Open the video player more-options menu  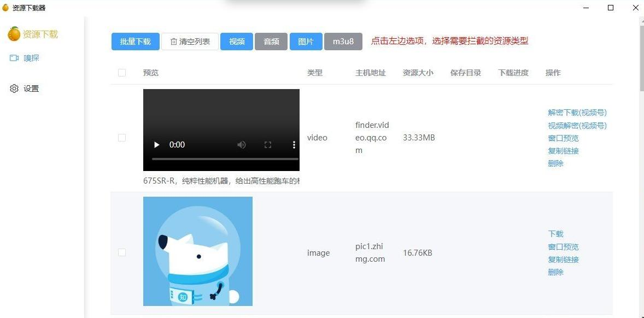coord(294,145)
